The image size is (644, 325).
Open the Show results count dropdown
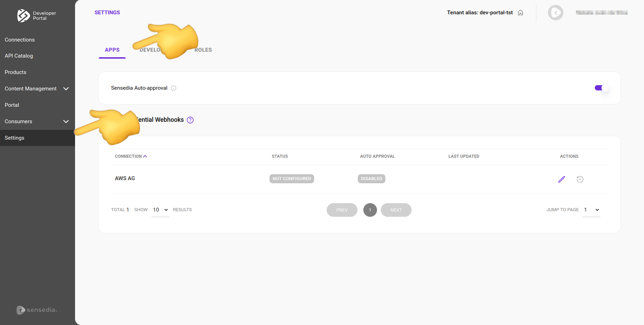point(160,210)
